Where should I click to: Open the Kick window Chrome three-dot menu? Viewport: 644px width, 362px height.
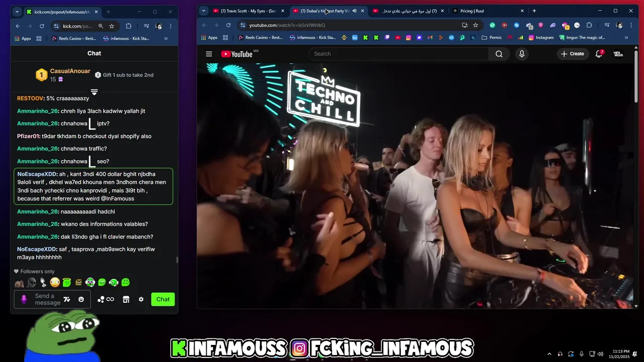[x=171, y=26]
